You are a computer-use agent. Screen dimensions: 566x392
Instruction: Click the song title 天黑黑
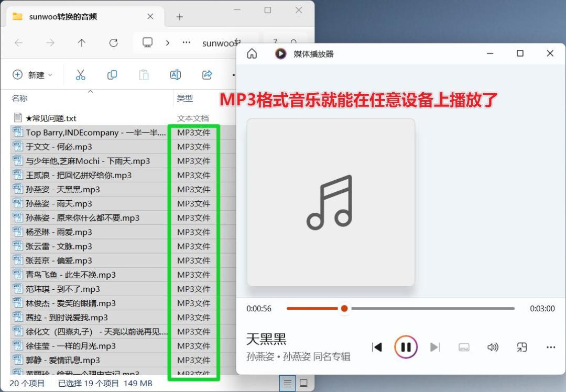pos(266,339)
